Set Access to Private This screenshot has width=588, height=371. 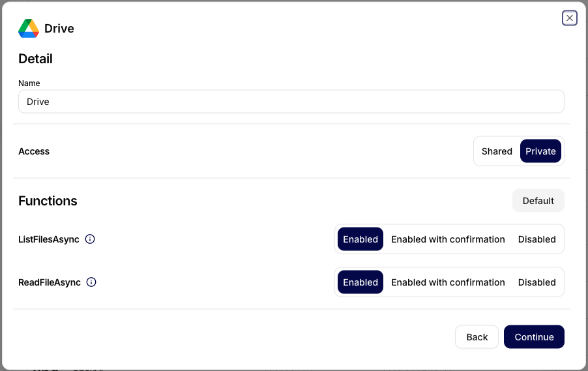coord(540,151)
